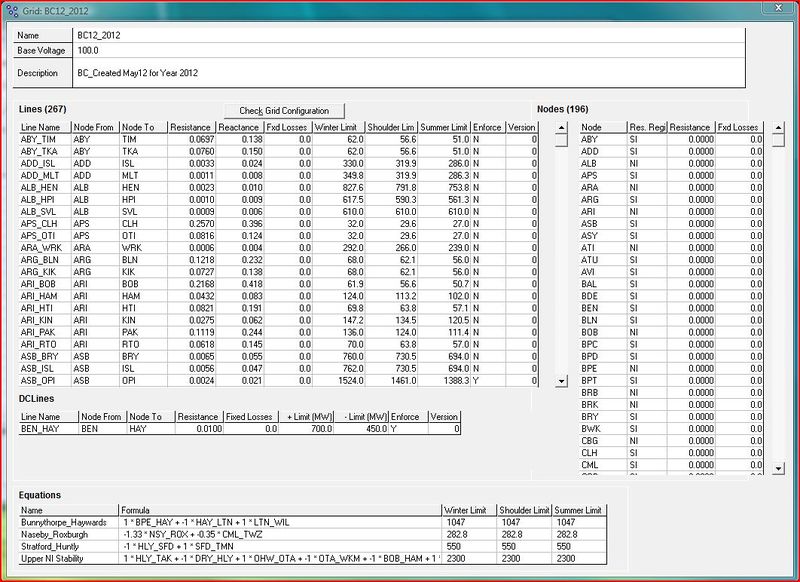Click the Summer Limit header in Lines table
The image size is (800, 582).
tap(444, 128)
